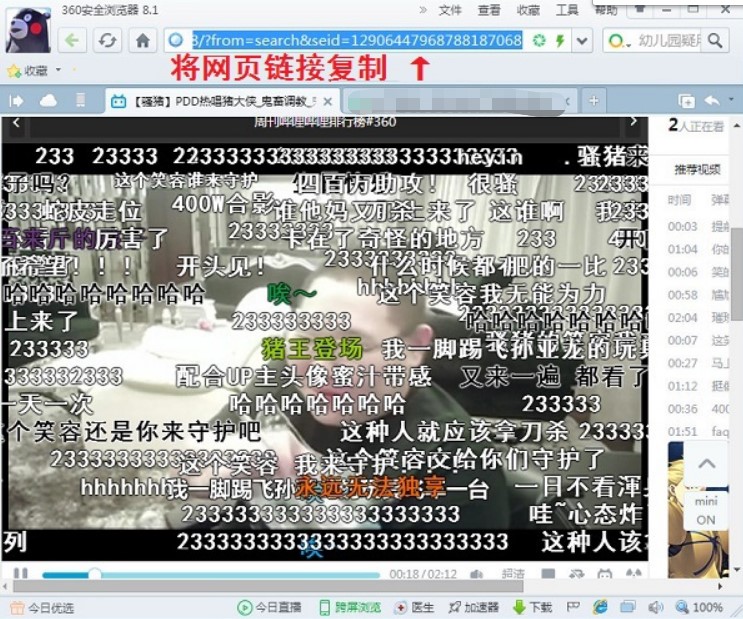Click the site identity icon in address bar
The width and height of the screenshot is (743, 619).
[x=176, y=40]
